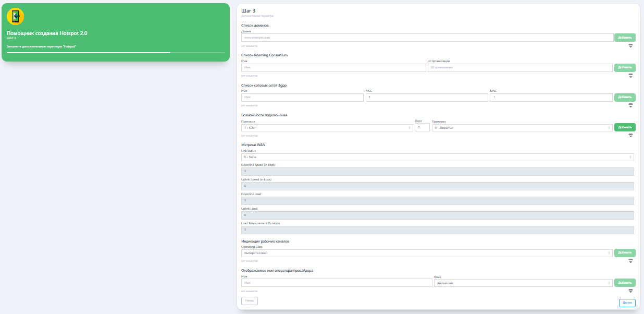Expand the Operating Class list collapse icon

click(630, 261)
